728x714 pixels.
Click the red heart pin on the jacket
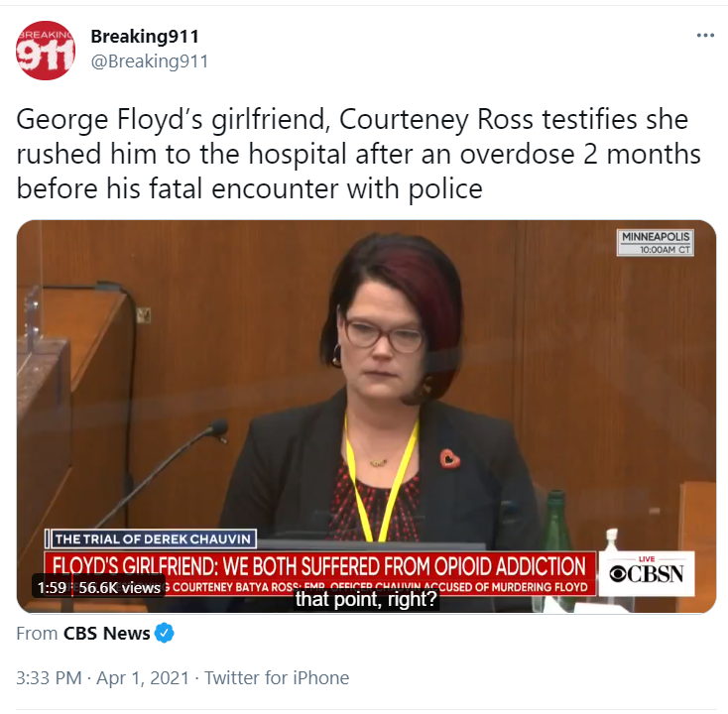[x=449, y=459]
